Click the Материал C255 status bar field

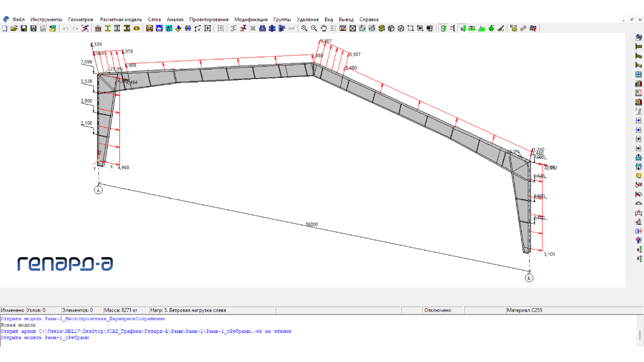click(x=574, y=310)
